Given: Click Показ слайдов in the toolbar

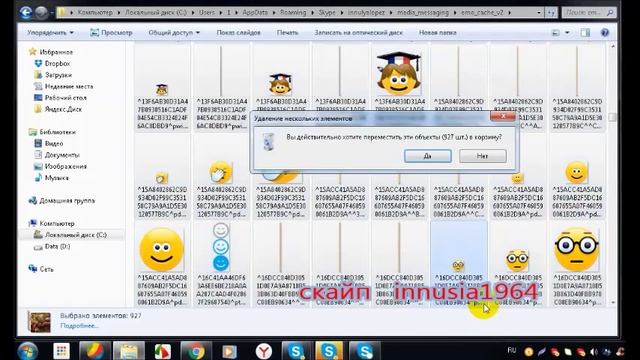Looking at the screenshot, I should coord(238,33).
